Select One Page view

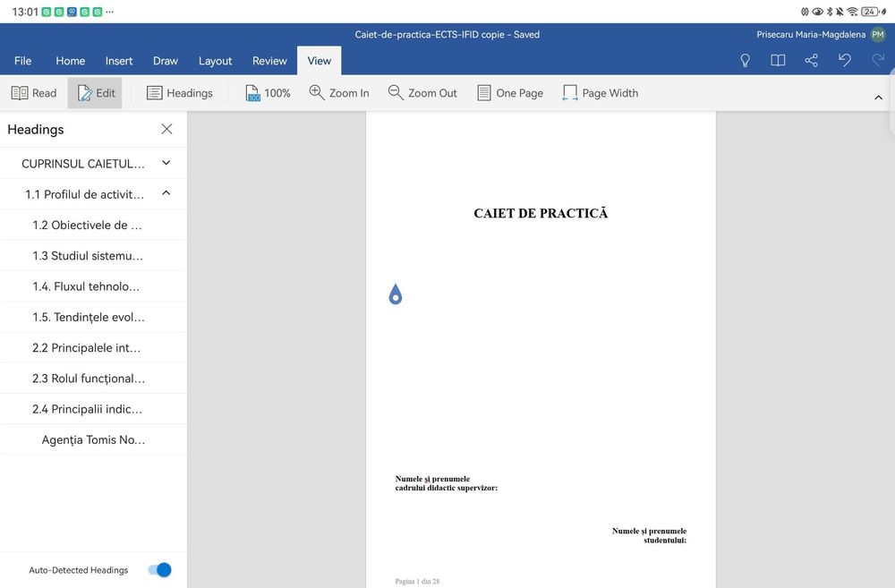(510, 93)
